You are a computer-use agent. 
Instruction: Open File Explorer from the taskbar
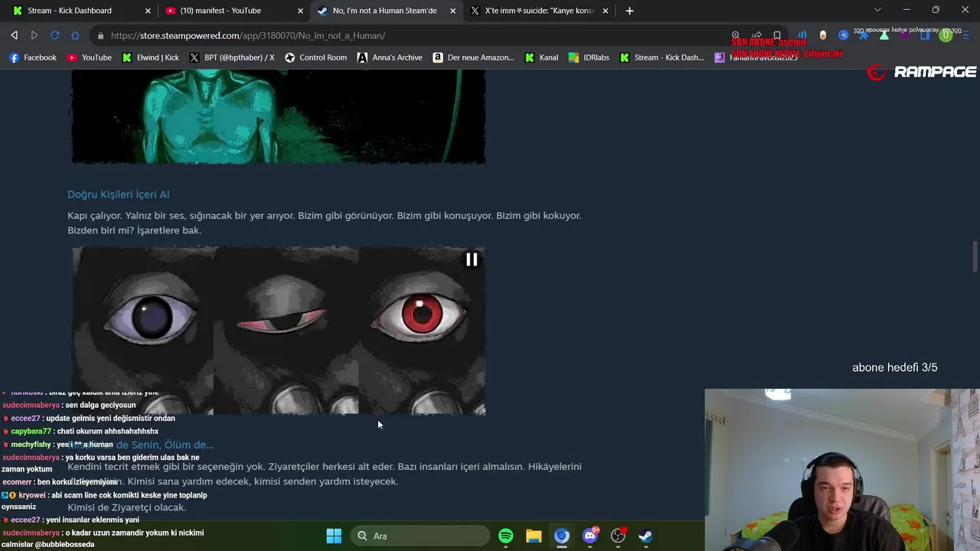tap(534, 536)
